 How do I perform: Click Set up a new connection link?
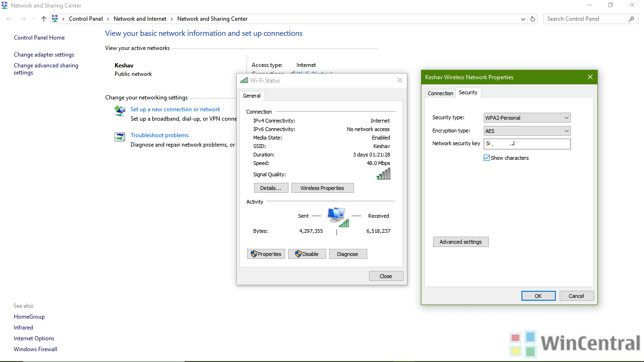(175, 109)
